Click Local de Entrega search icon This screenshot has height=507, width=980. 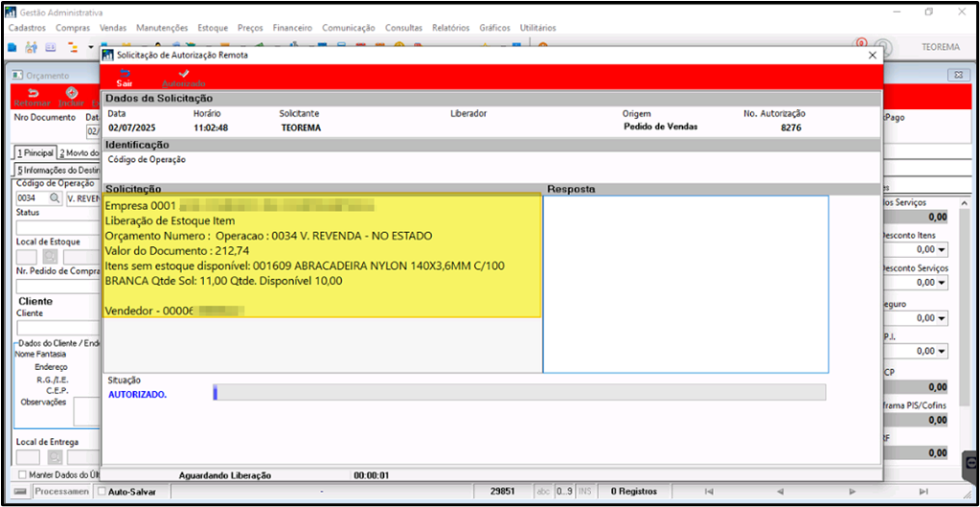55,457
